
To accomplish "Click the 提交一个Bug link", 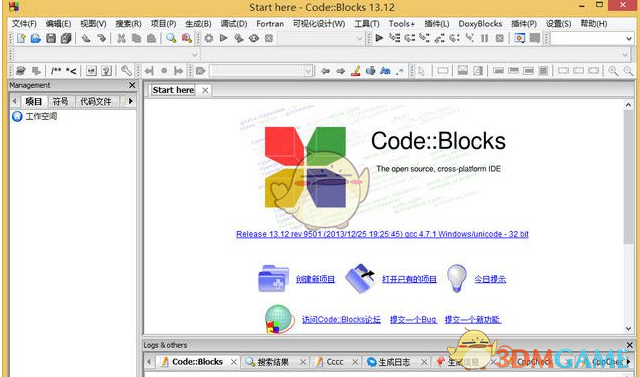I will (x=413, y=319).
